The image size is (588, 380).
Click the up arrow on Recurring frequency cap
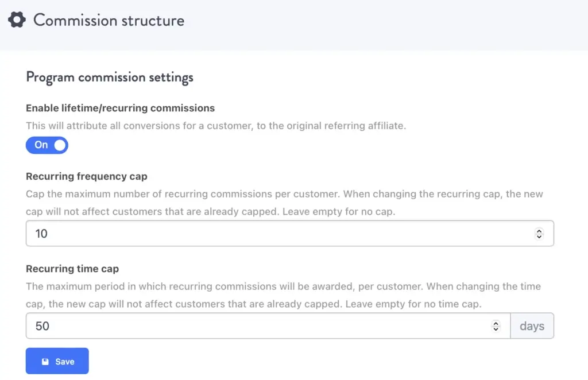click(539, 231)
